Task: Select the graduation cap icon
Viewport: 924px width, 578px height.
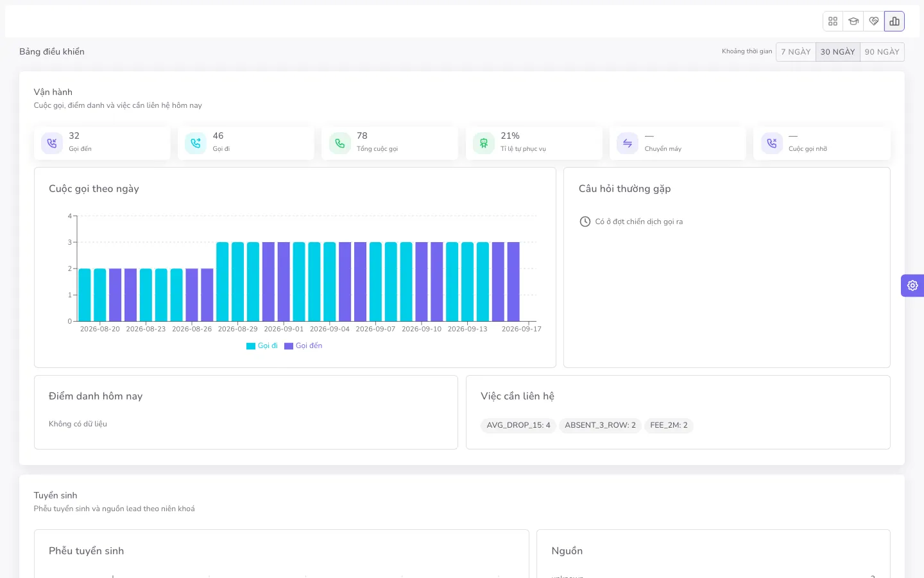Action: click(x=853, y=21)
